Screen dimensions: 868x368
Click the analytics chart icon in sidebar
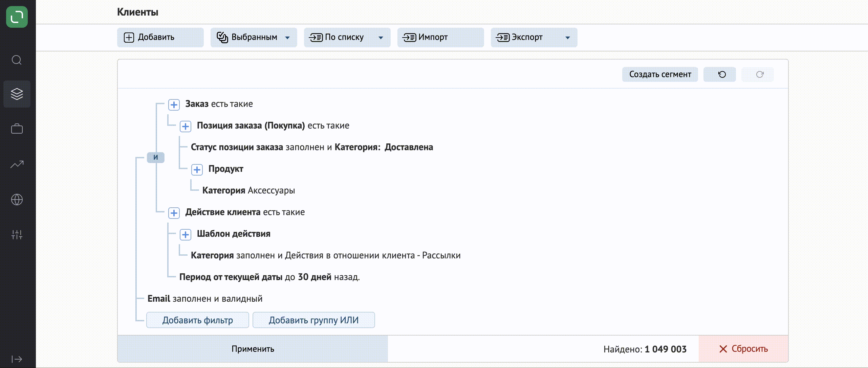tap(17, 164)
